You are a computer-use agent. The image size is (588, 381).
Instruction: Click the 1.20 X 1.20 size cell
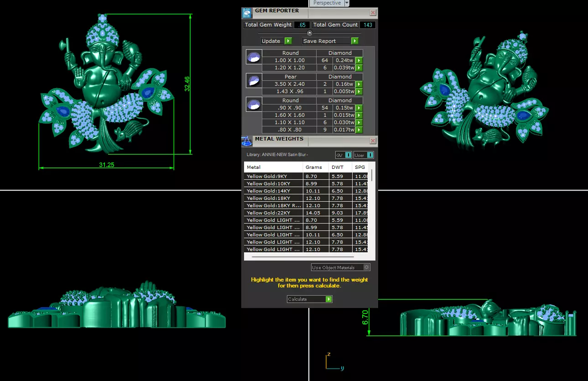289,68
